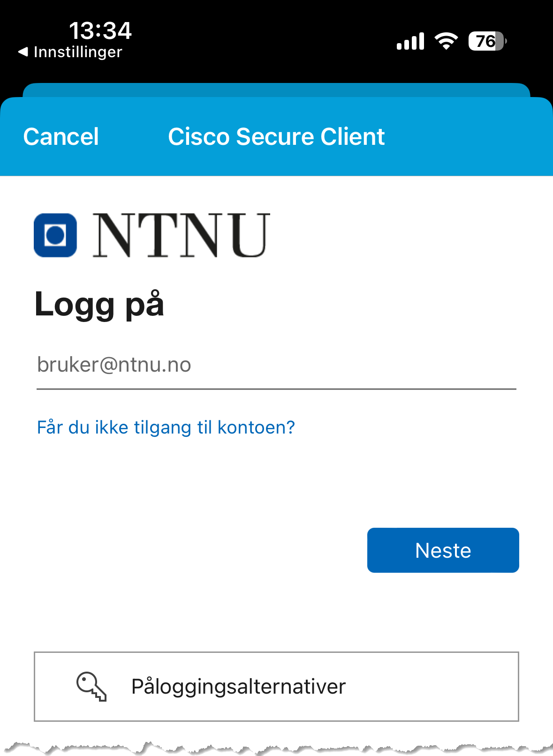Image resolution: width=553 pixels, height=756 pixels.
Task: Click the Neste button
Action: point(443,550)
